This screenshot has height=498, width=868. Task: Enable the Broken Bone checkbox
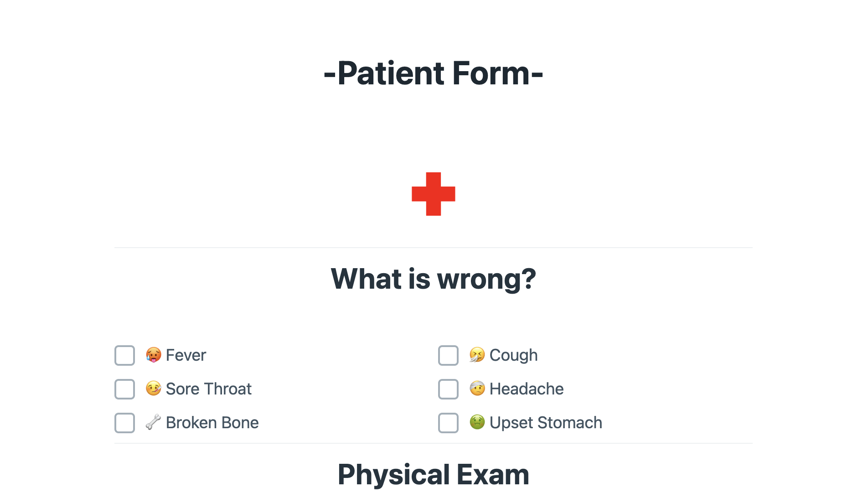tap(124, 423)
